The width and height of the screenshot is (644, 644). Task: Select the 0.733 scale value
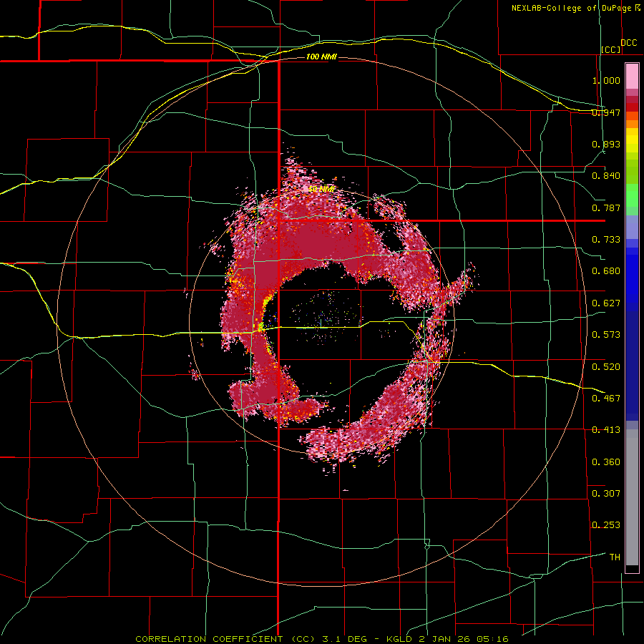click(606, 240)
